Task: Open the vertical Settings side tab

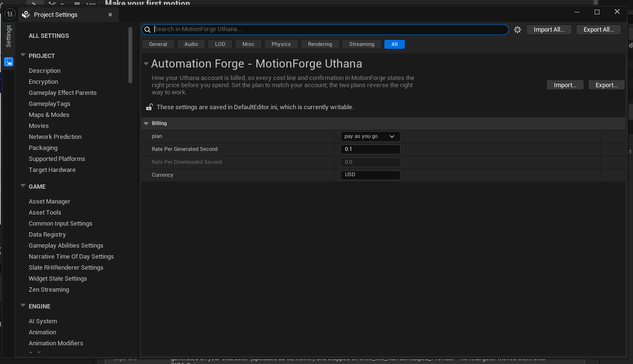Action: pos(9,36)
